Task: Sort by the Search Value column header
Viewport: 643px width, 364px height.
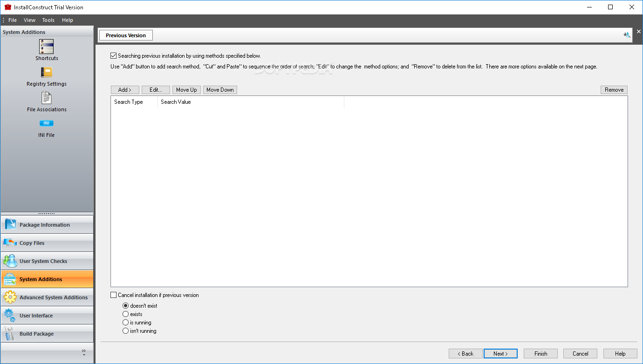Action: (251, 102)
